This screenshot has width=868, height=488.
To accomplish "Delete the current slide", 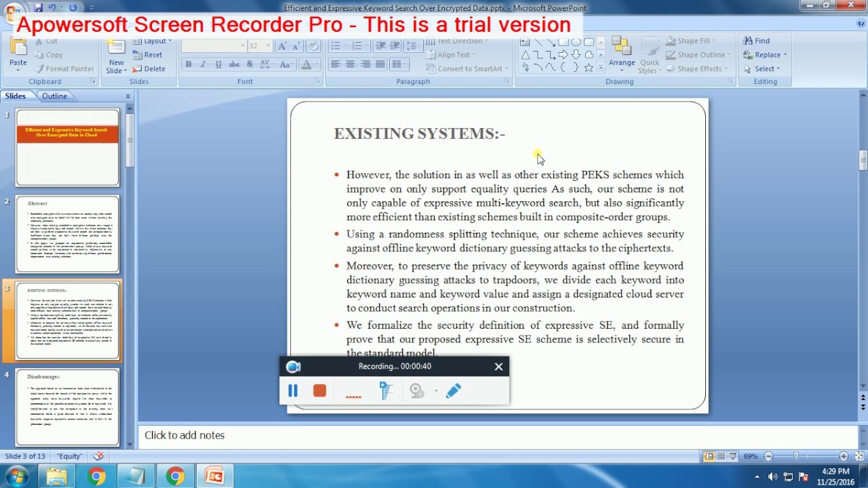I will click(149, 68).
